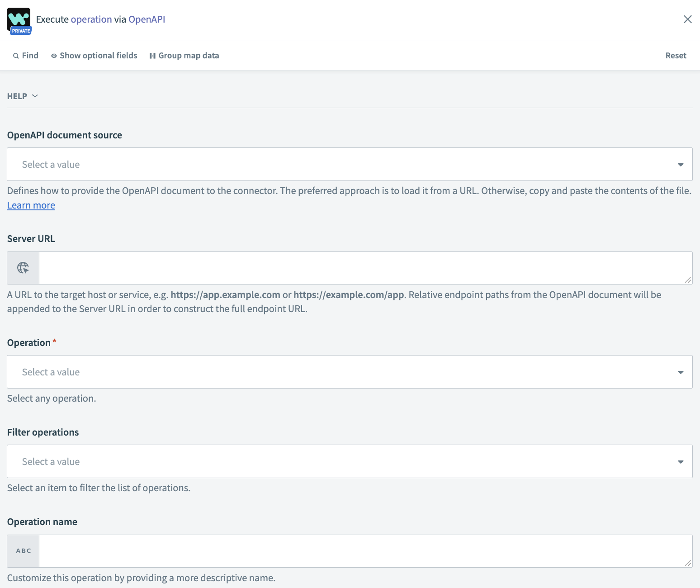Click the resize handle of Operation name field
The image size is (700, 588).
point(688,563)
